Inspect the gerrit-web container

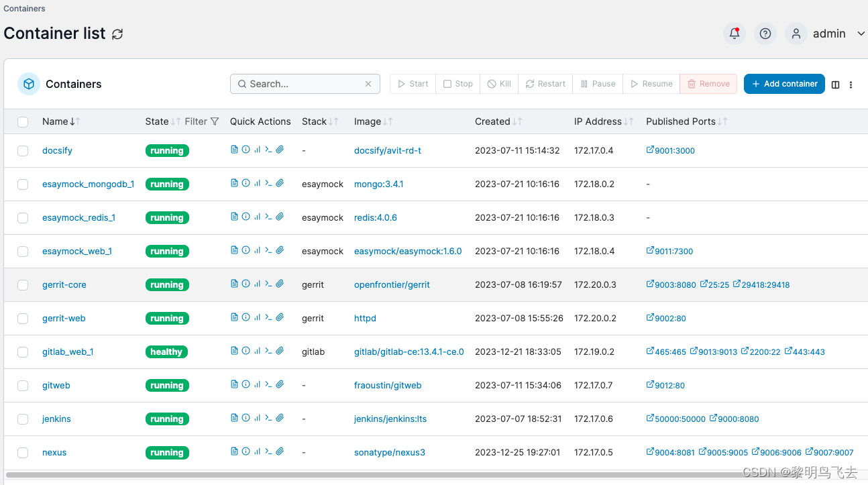point(246,317)
